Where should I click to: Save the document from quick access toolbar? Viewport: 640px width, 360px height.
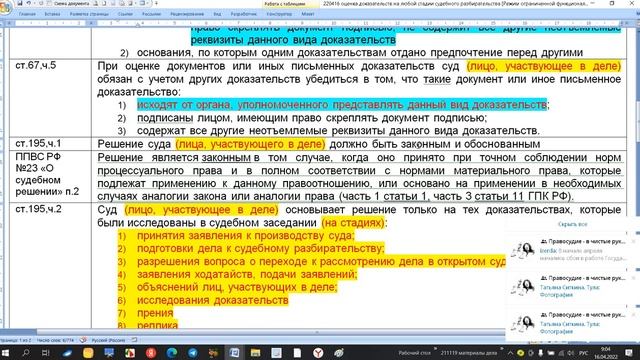pos(19,3)
